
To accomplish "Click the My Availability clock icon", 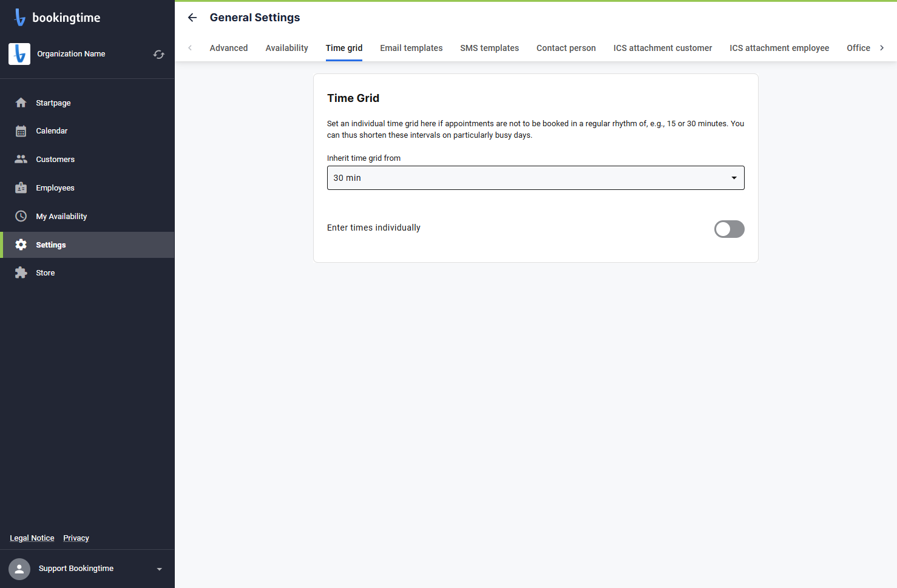I will (x=21, y=216).
